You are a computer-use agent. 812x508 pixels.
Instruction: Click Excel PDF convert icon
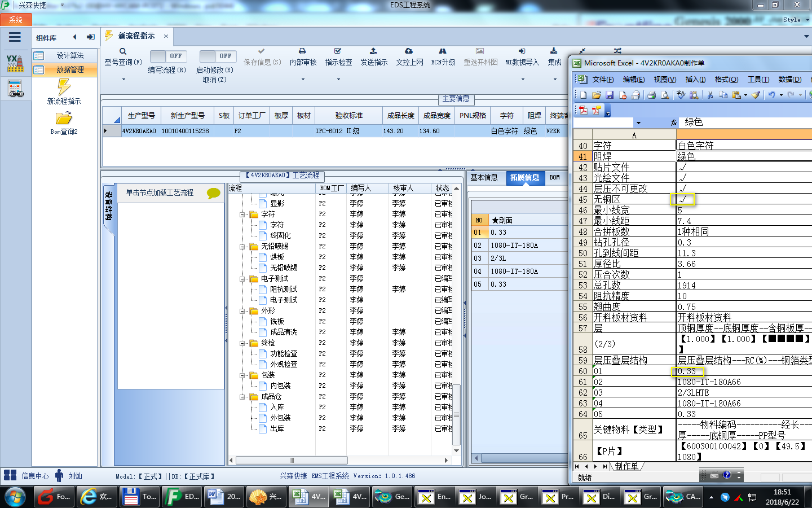(583, 110)
